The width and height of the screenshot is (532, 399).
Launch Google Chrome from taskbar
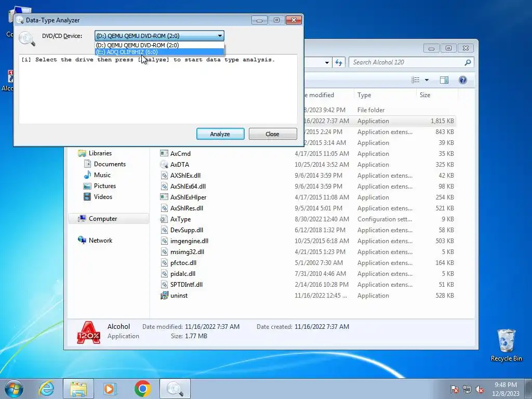pos(142,389)
